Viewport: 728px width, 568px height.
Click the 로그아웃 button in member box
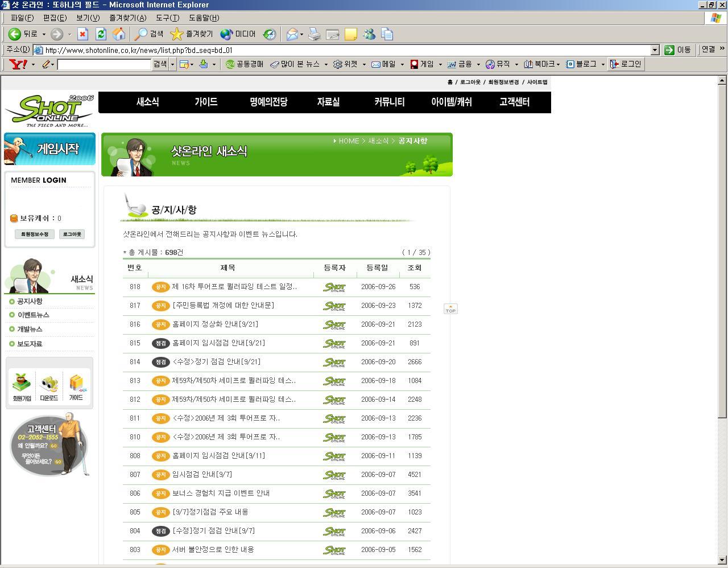click(x=72, y=234)
